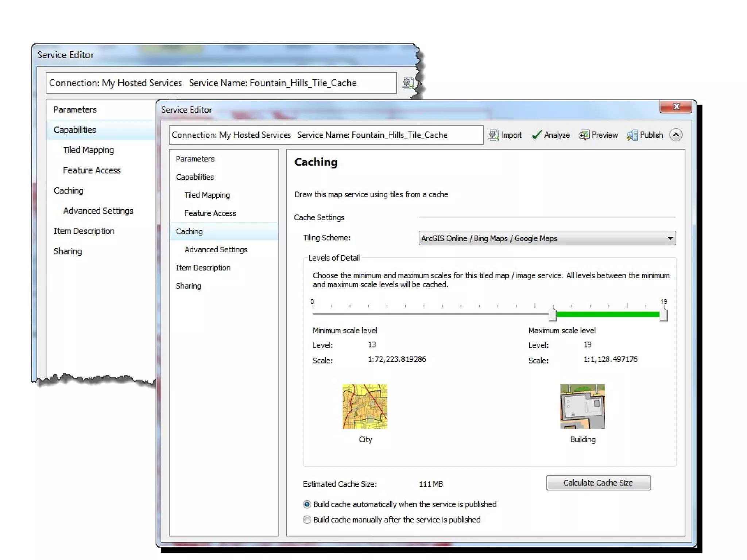Click the import icon on the background Service Editor
This screenshot has width=747, height=560.
(407, 83)
